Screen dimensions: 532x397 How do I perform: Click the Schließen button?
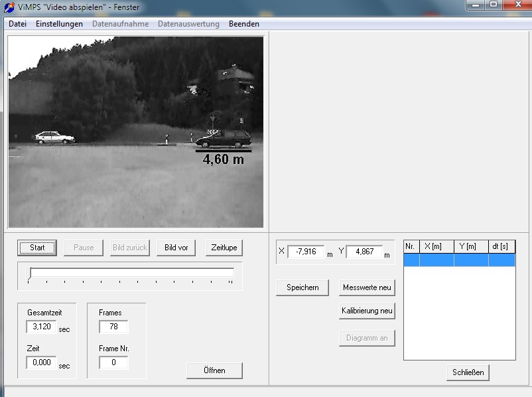pos(468,372)
